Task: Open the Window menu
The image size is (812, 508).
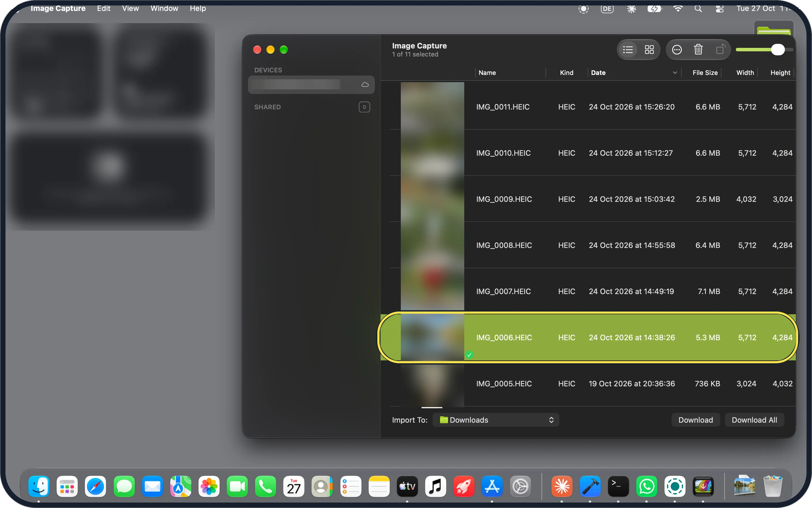Action: [164, 8]
